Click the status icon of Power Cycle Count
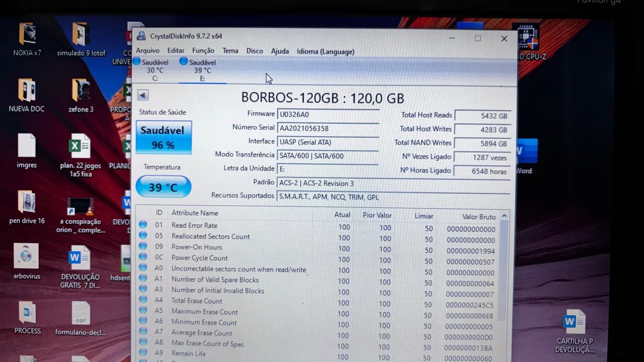644x362 pixels. (x=143, y=257)
